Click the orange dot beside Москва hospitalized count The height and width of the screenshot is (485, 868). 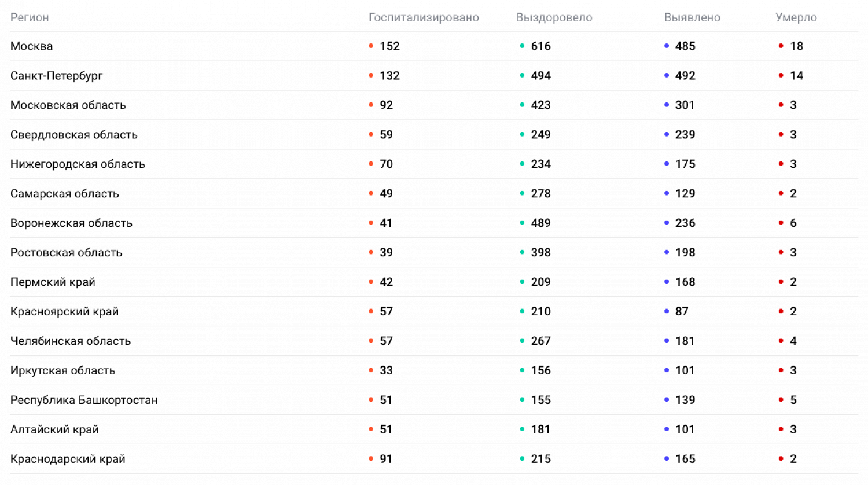click(371, 46)
